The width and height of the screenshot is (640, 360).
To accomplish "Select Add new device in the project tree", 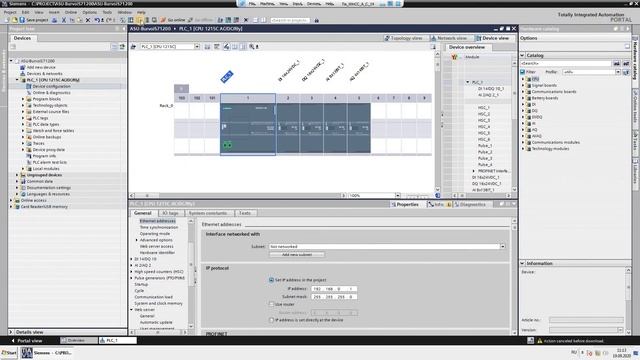I will 41,67.
